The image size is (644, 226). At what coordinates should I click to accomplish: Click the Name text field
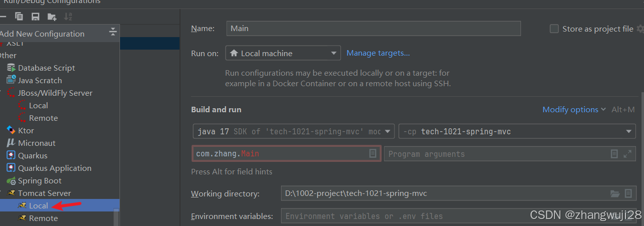[373, 29]
